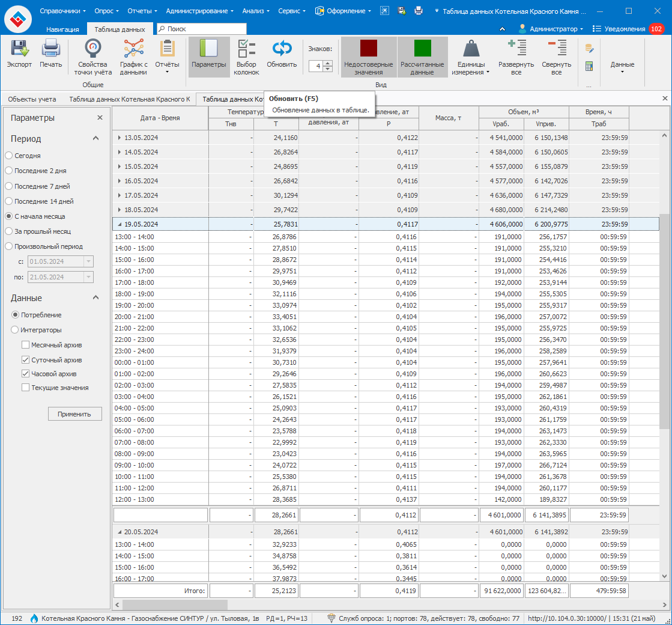
Task: Select the Последние 7 дней radio option
Action: (9, 186)
